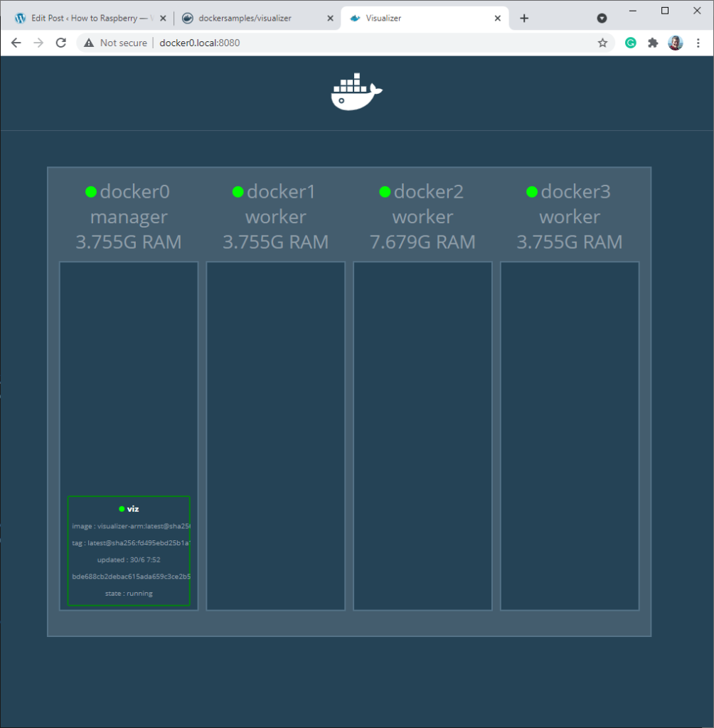Click the Docker whale logo
This screenshot has height=728, width=714.
356,92
